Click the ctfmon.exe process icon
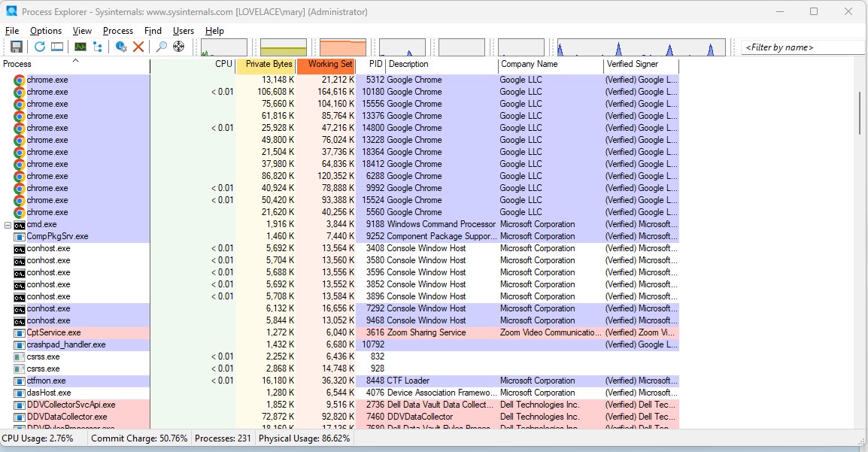 pyautogui.click(x=20, y=381)
